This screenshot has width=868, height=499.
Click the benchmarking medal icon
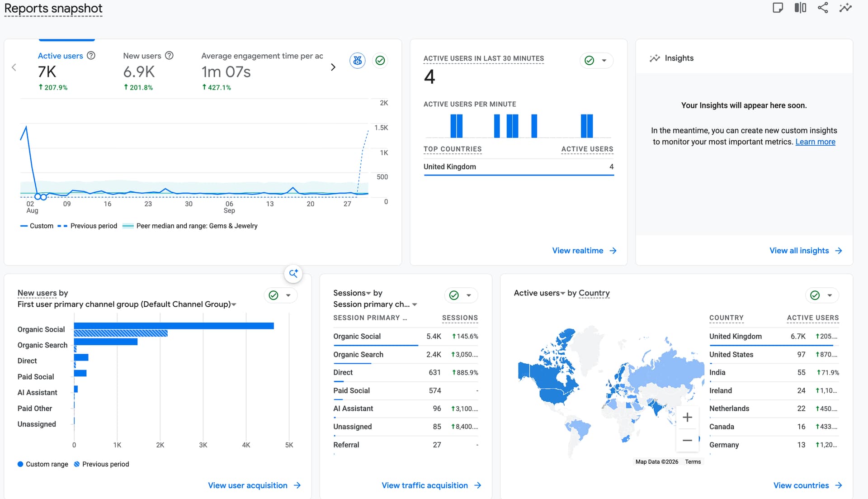pos(358,60)
